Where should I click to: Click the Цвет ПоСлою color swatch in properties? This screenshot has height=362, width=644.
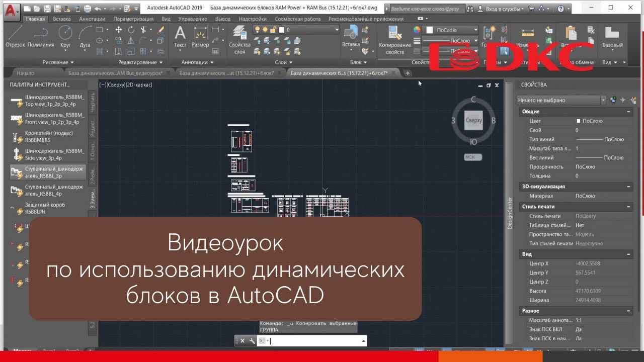point(579,121)
